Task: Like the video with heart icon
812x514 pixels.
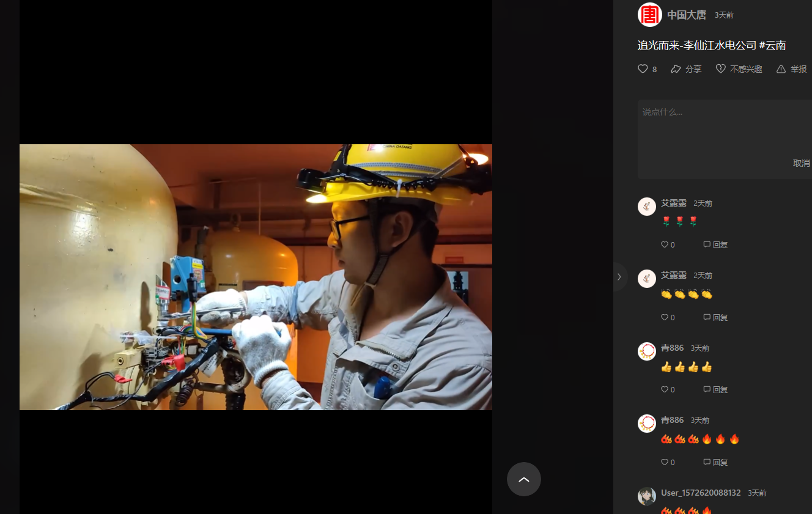Action: (x=643, y=69)
